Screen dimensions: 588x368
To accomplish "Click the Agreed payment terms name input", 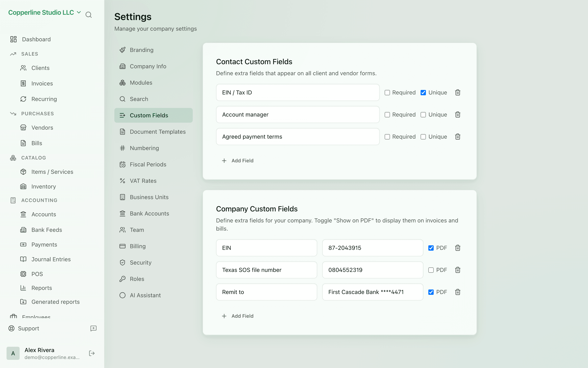I will 298,137.
